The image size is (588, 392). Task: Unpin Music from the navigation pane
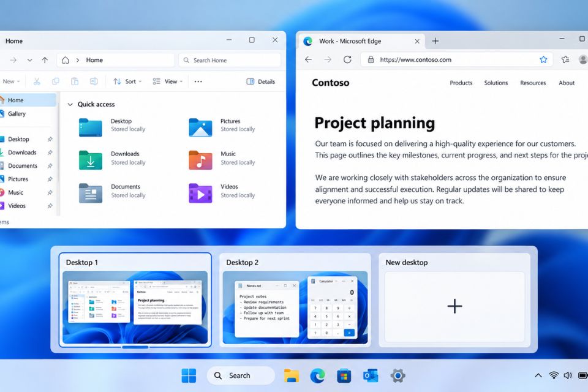[x=50, y=192]
